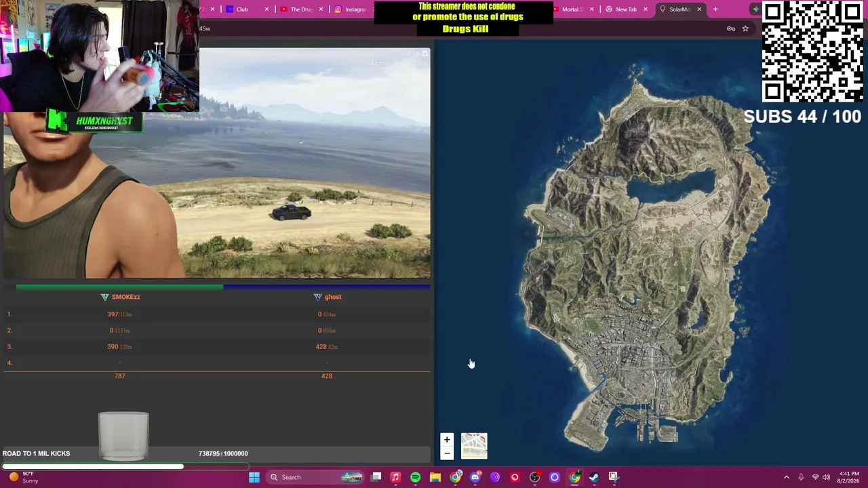Click the taskbar Search box
The height and width of the screenshot is (488, 868).
coord(317,477)
